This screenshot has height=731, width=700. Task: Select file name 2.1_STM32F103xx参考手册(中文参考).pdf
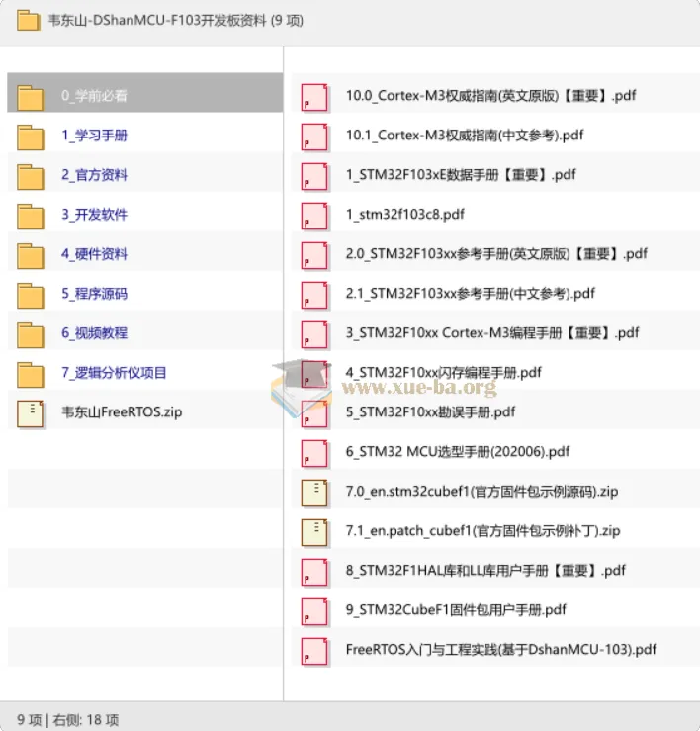pyautogui.click(x=471, y=294)
